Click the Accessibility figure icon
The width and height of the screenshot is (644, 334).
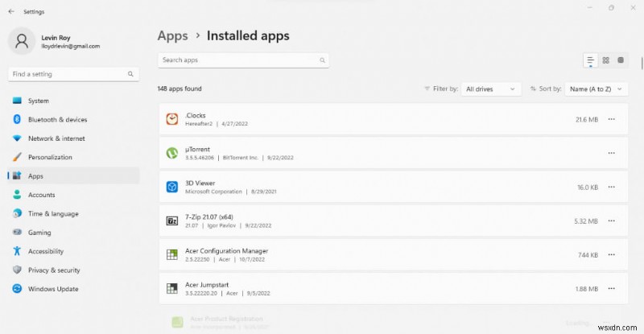point(17,251)
